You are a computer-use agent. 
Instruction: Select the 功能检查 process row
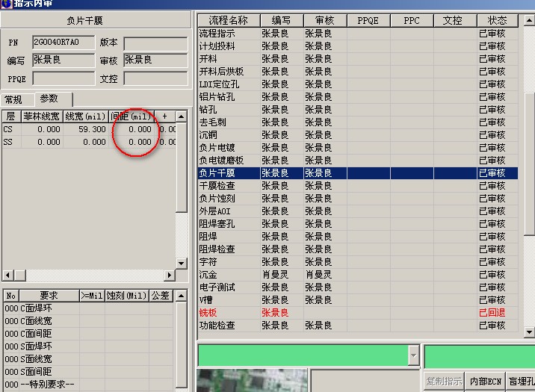click(x=358, y=326)
